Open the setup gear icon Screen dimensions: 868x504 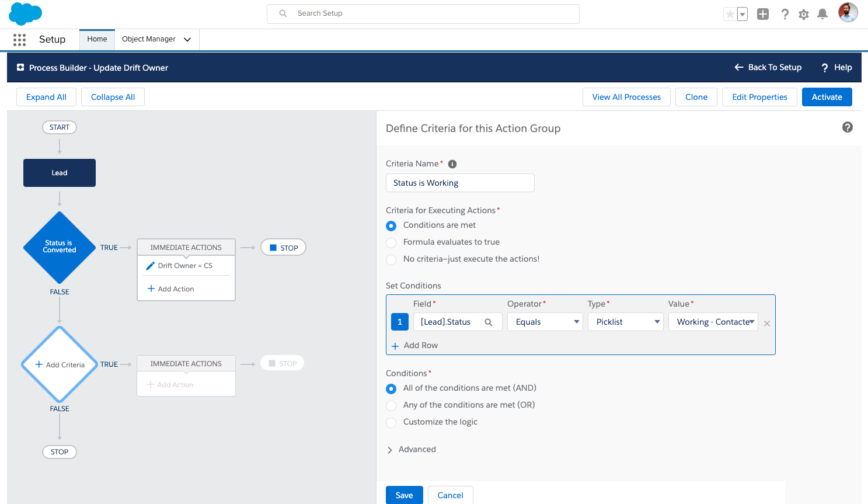point(804,14)
